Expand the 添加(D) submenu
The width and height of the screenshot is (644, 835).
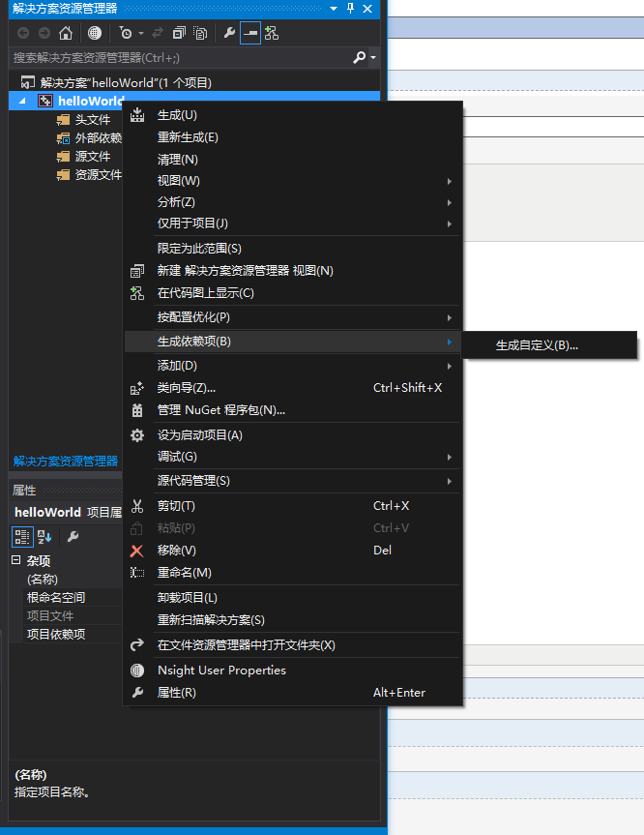292,366
